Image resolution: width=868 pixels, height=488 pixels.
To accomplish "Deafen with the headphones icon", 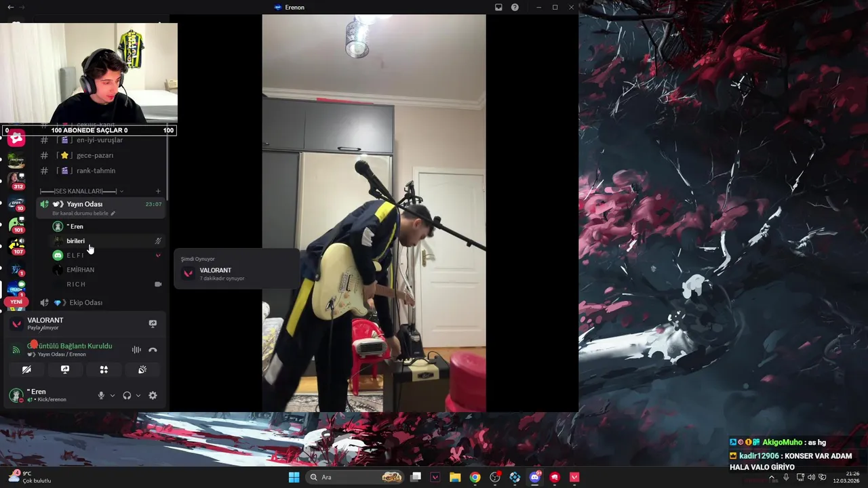I will (127, 395).
